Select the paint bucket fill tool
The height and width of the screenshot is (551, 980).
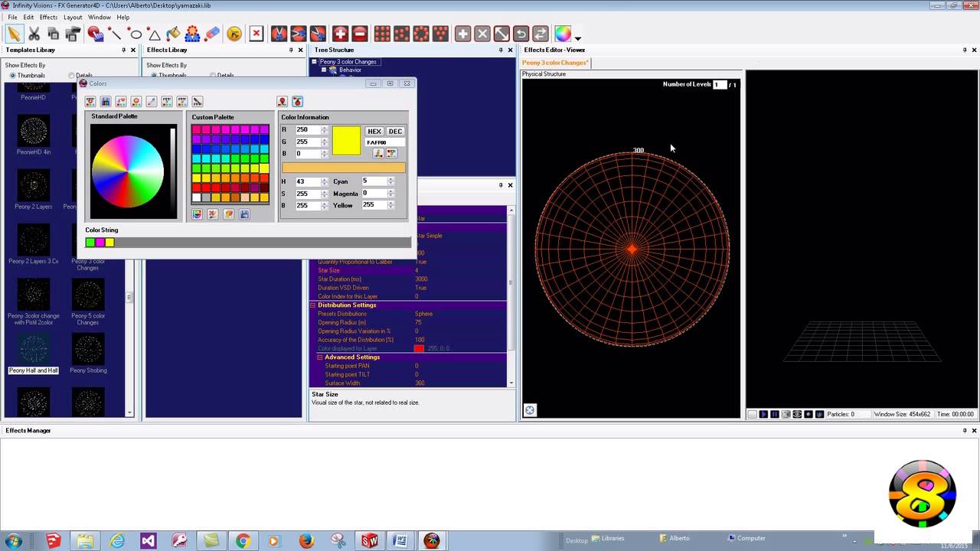[x=173, y=34]
